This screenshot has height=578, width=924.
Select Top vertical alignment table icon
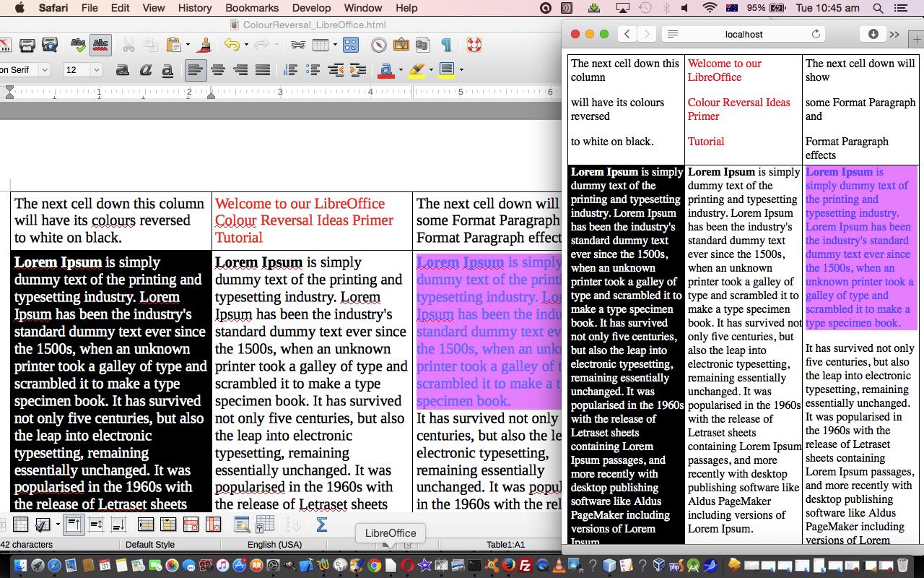[74, 525]
